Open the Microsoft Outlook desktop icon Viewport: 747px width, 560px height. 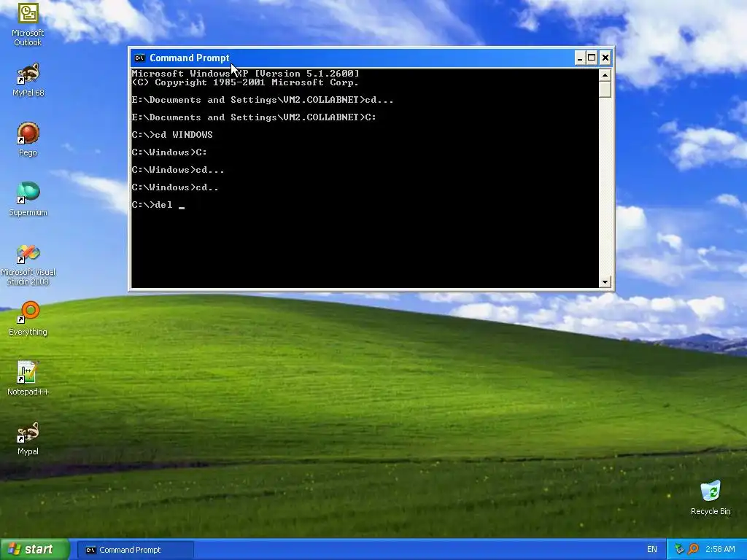(28, 24)
